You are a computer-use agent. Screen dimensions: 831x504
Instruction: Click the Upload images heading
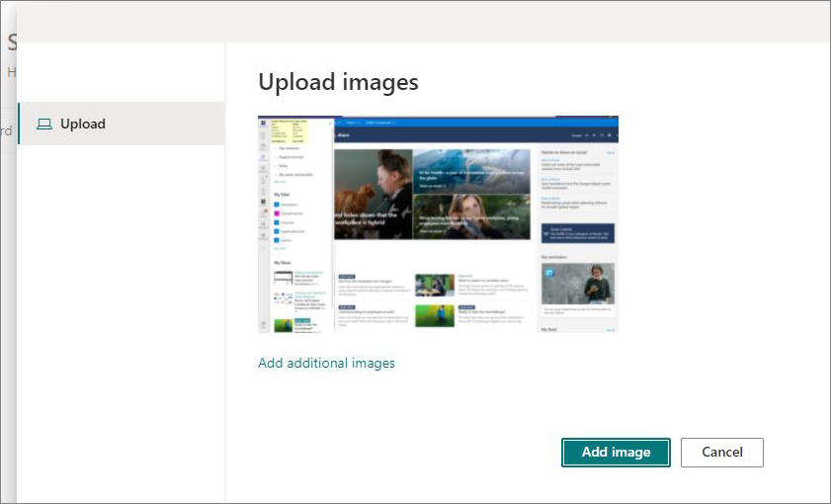pyautogui.click(x=338, y=82)
